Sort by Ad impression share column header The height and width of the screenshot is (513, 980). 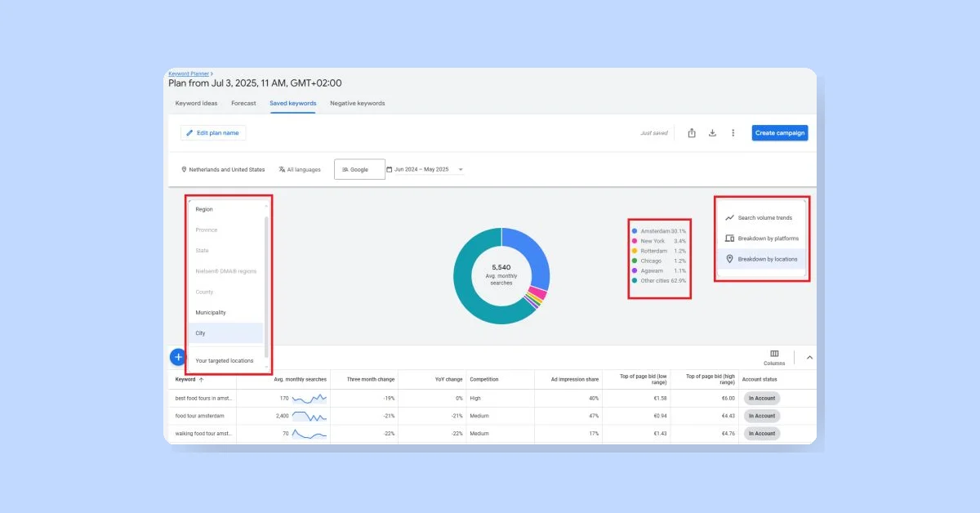point(575,380)
